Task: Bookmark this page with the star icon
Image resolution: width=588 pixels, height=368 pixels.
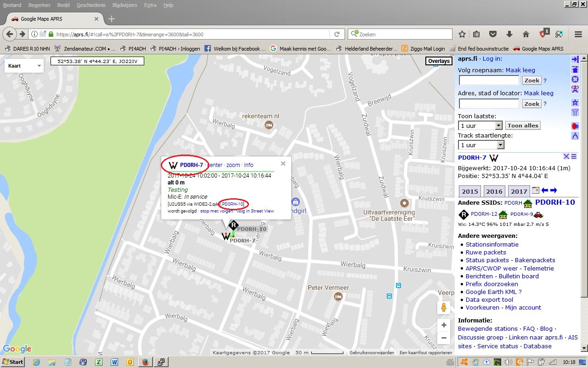Action: tap(462, 34)
